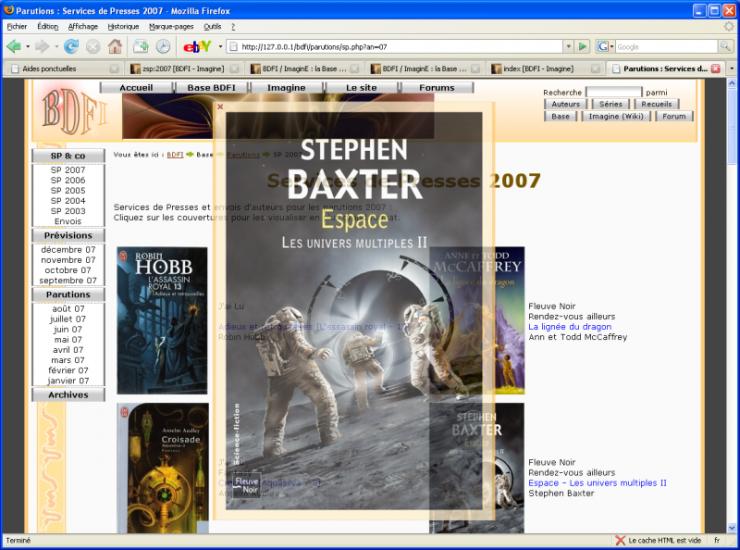Open the La lignée du dragon link

tap(570, 327)
